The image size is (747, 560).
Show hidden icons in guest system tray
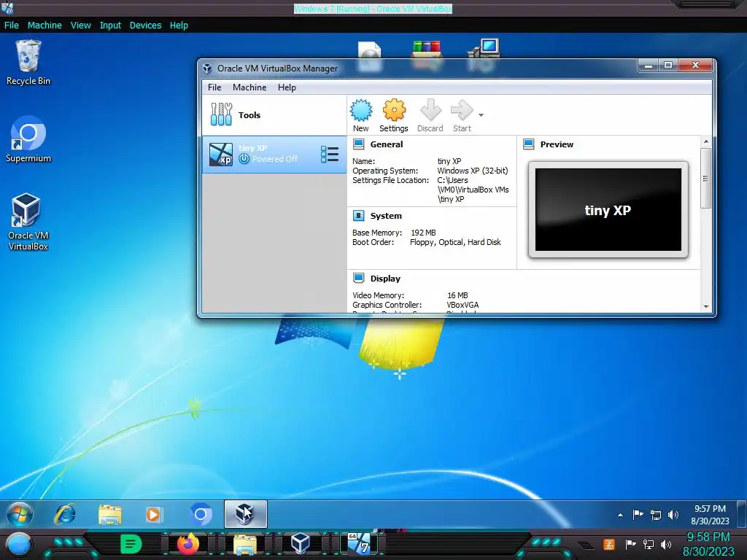(620, 515)
